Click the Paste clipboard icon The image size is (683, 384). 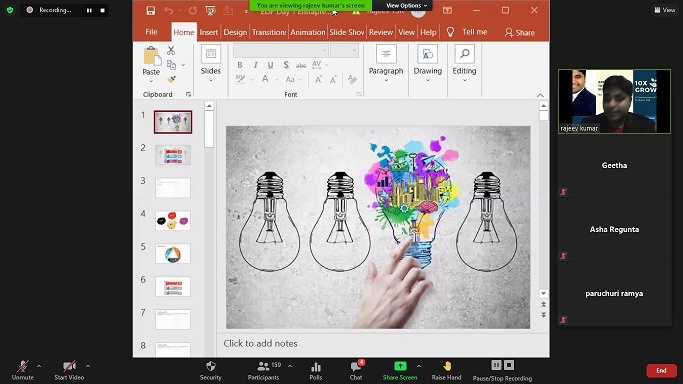pos(151,56)
